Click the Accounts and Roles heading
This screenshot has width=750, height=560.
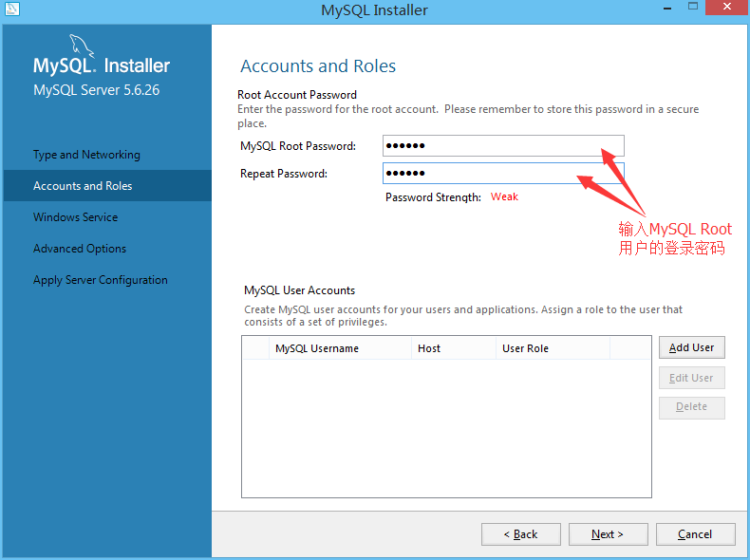[318, 66]
